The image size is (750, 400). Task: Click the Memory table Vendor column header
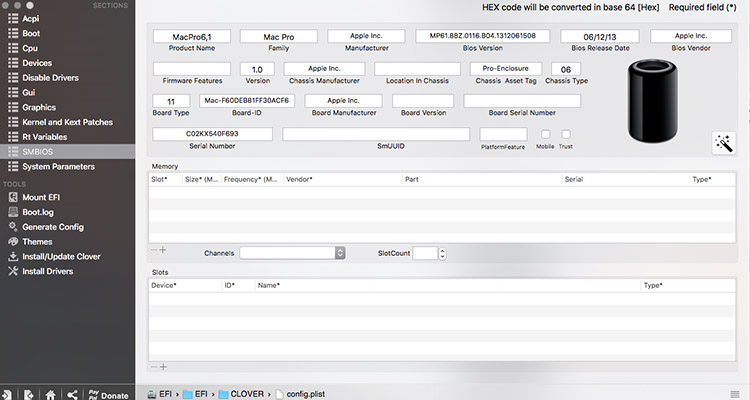coord(342,179)
